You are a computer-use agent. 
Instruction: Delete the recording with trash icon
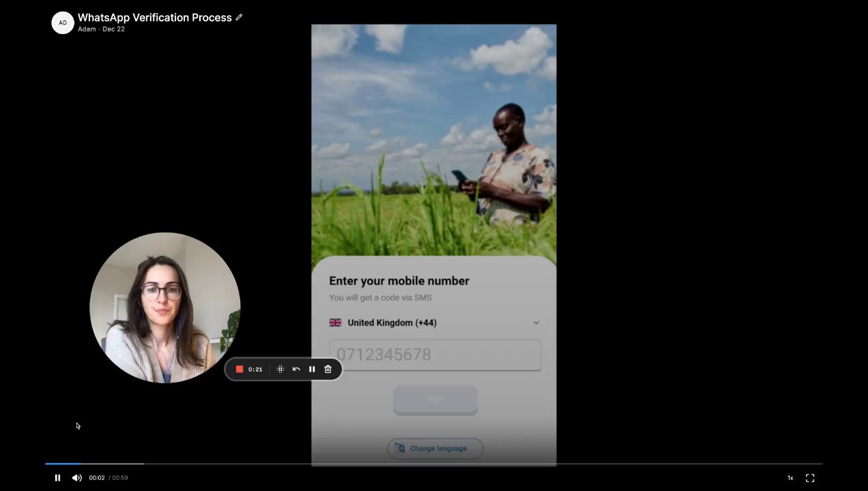coord(328,369)
